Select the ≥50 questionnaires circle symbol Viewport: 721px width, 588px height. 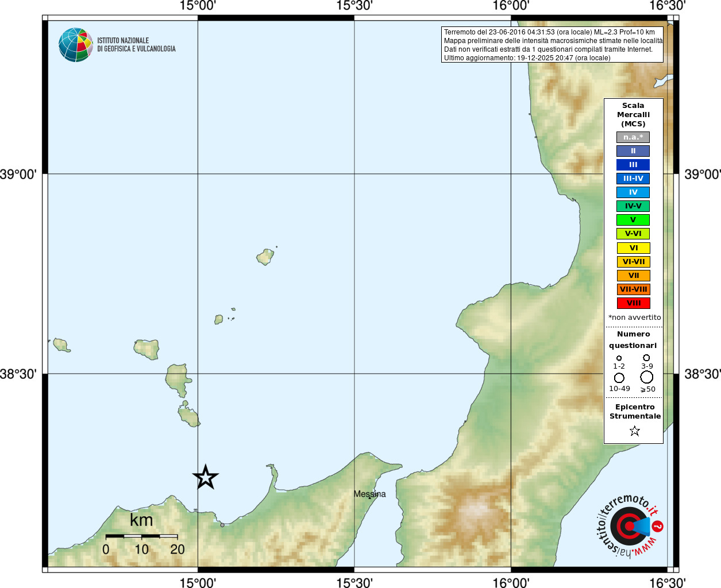[647, 377]
